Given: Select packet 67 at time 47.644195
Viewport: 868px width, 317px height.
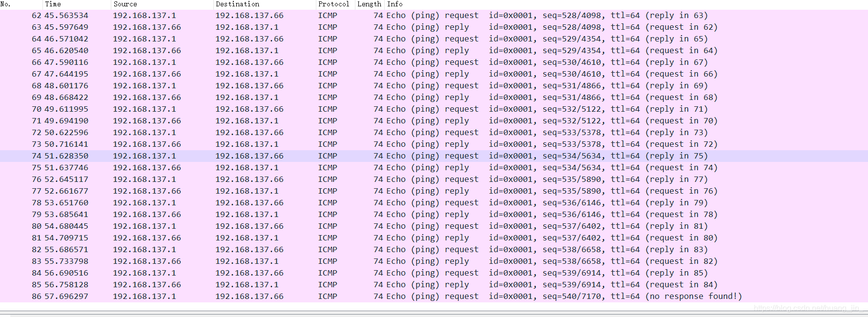Looking at the screenshot, I should click(434, 74).
